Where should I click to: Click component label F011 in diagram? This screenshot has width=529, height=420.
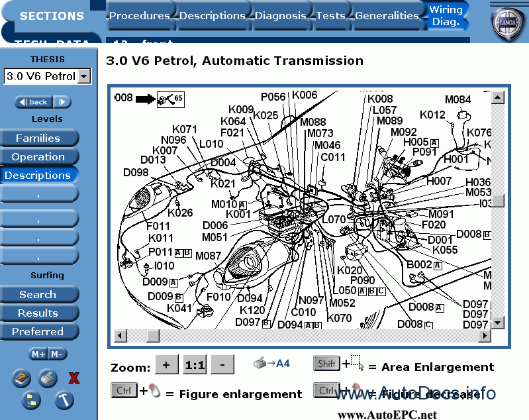click(158, 226)
